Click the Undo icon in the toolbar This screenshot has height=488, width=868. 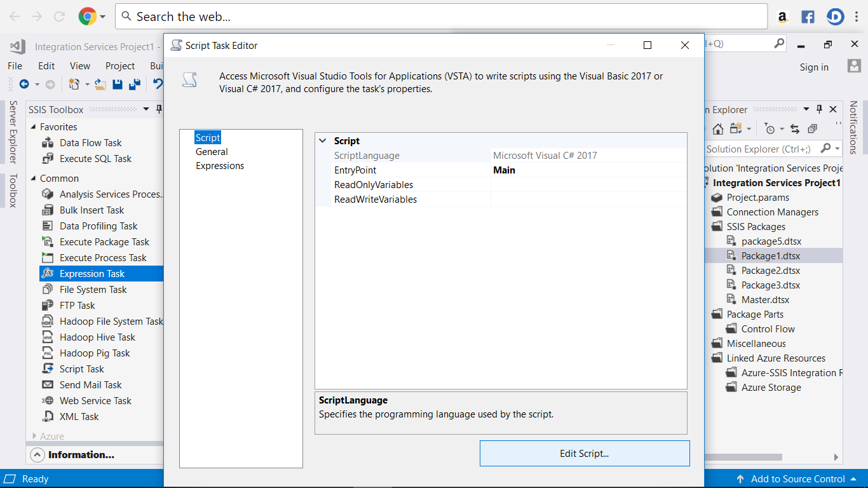pos(157,83)
